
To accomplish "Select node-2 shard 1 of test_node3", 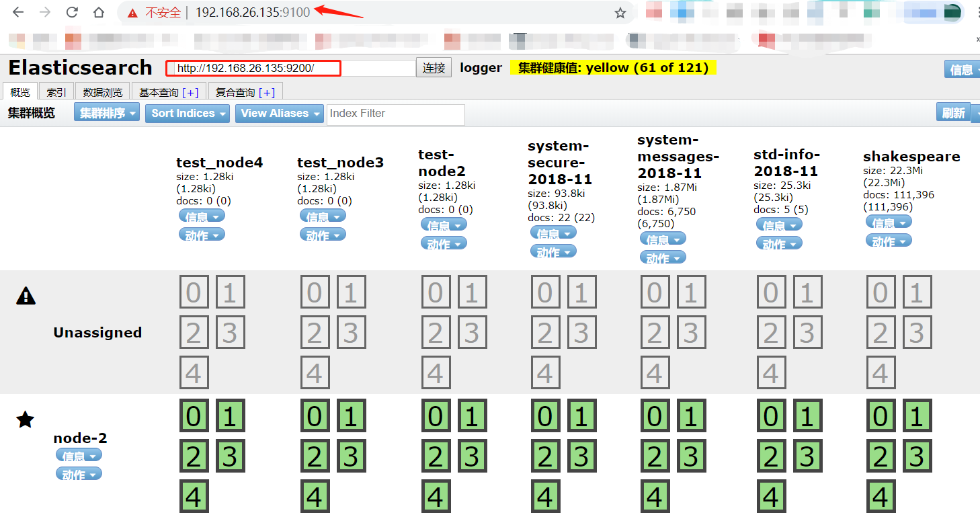I will tap(351, 416).
